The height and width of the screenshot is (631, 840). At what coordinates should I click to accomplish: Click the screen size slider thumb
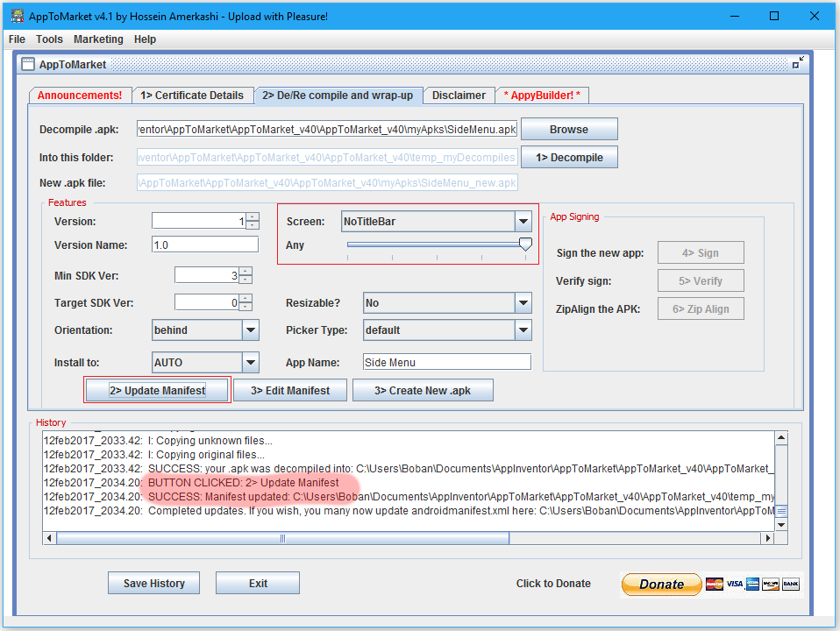(x=525, y=245)
